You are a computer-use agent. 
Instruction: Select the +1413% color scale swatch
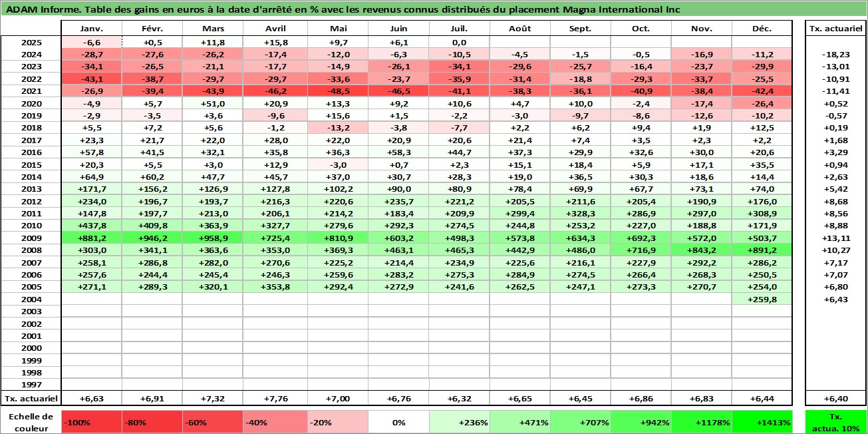762,422
